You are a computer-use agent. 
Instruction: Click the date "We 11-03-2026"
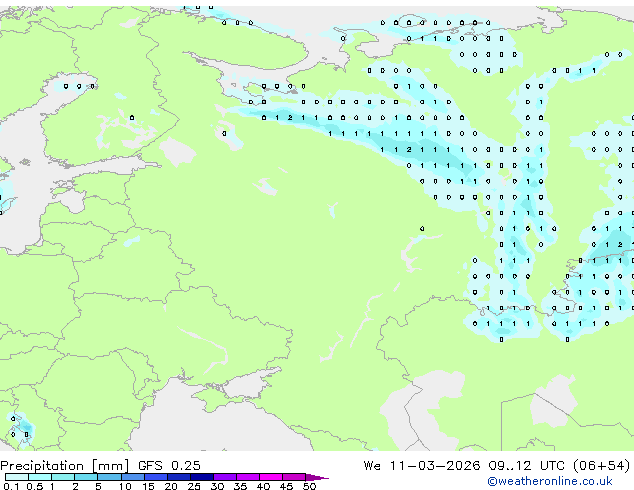(x=422, y=465)
